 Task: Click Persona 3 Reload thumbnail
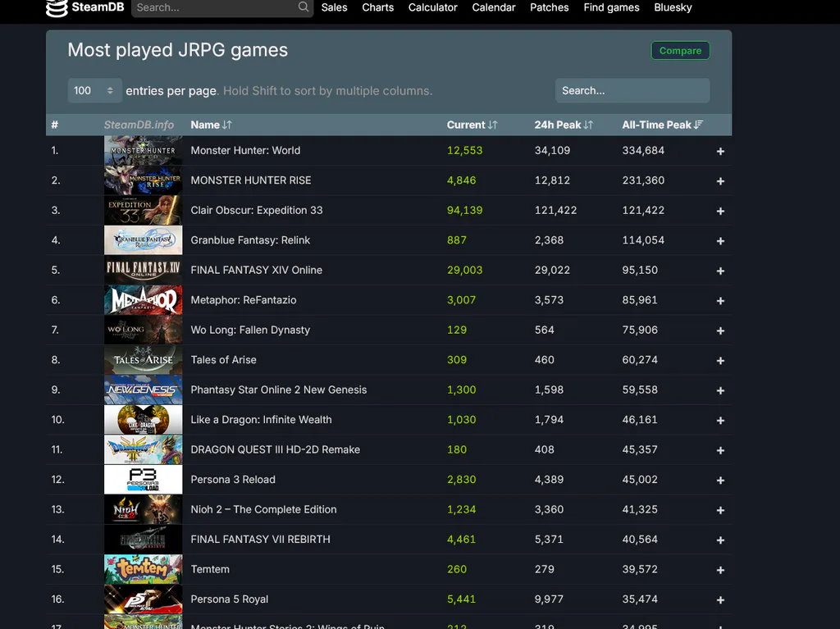pos(143,480)
